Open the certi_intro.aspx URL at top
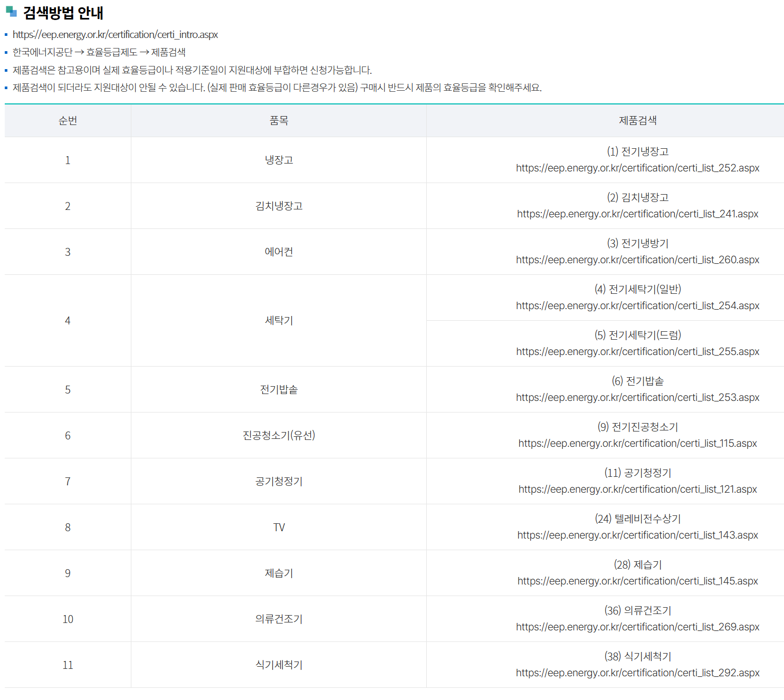 (115, 35)
